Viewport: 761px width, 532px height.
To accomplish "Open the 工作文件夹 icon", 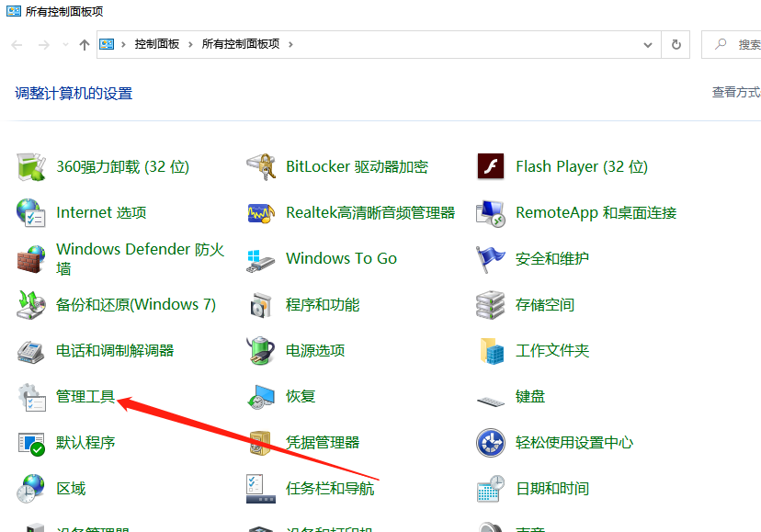I will tap(491, 351).
